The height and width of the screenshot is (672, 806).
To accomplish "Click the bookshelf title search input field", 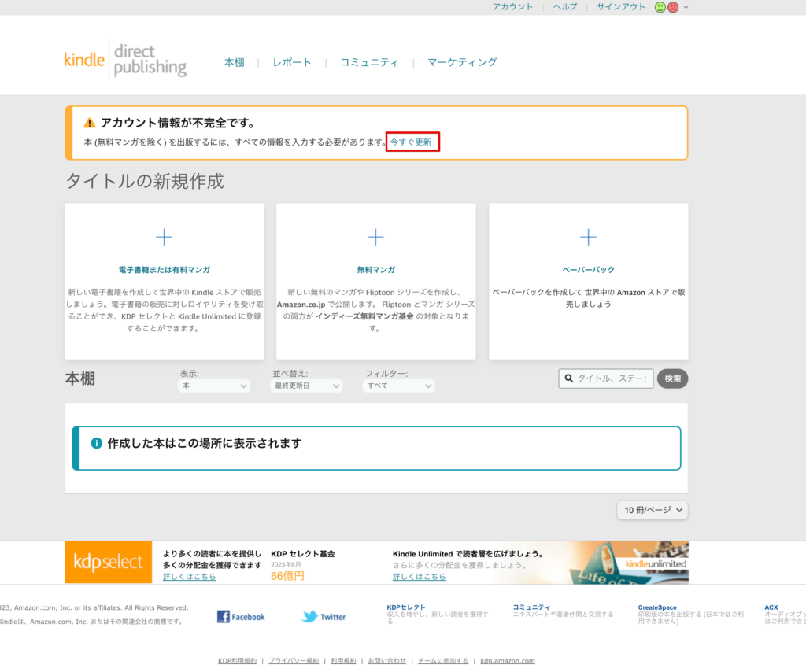I will [x=610, y=378].
